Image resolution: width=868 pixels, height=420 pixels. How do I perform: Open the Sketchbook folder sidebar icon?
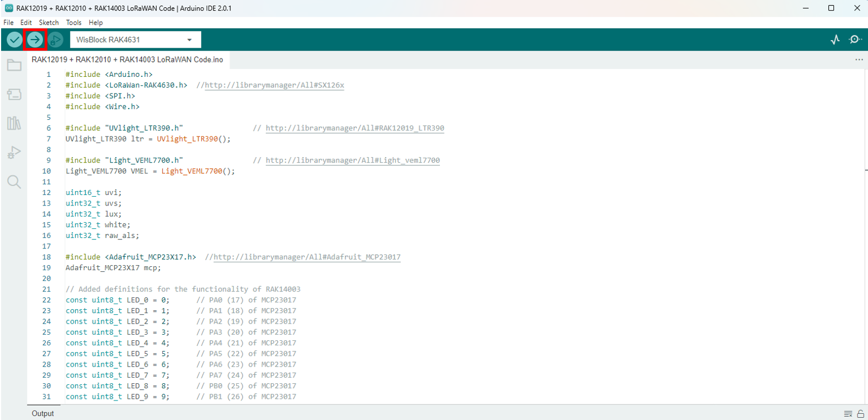click(14, 66)
